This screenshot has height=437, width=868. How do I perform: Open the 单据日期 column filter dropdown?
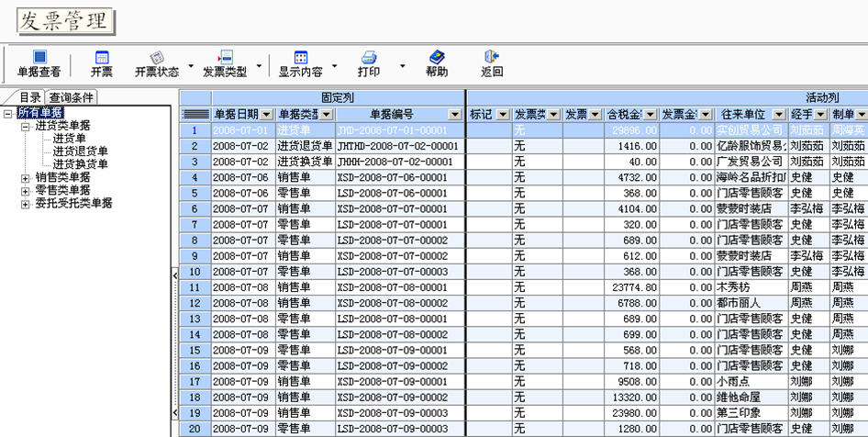pos(266,115)
